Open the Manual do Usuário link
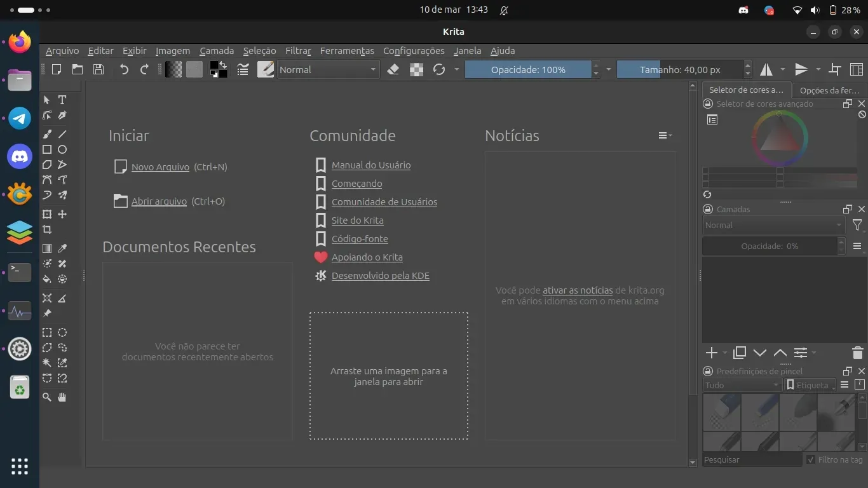868x488 pixels. point(371,165)
